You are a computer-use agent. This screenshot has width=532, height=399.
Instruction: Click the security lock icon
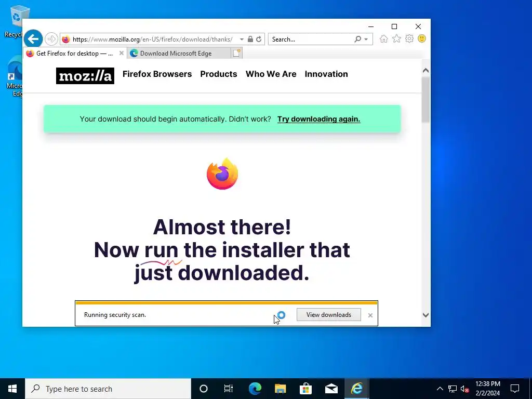pos(250,39)
